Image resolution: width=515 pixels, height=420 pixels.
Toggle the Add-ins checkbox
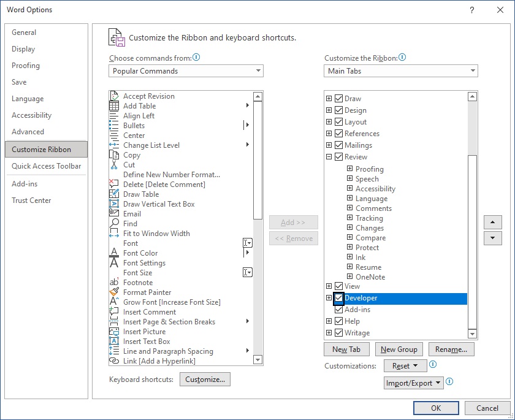[338, 308]
